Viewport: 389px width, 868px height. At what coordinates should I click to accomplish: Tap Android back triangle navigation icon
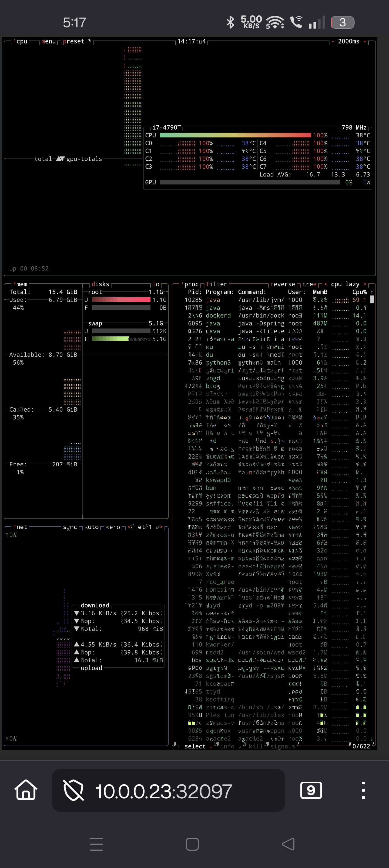[289, 844]
